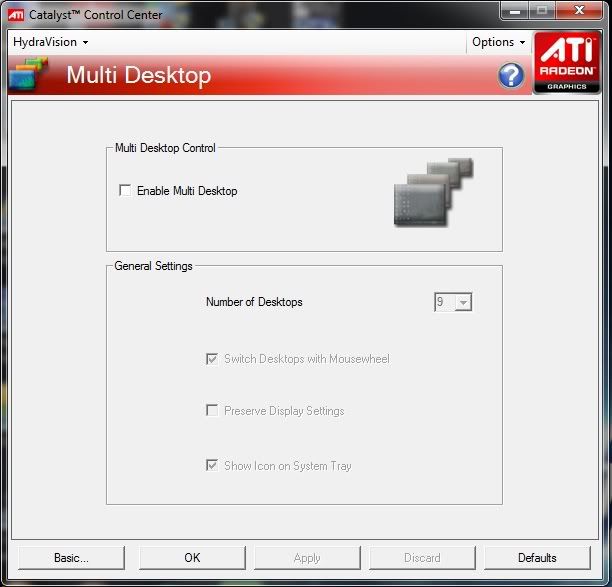Click the Multi Desktop Control group title
This screenshot has height=587, width=612.
165,148
